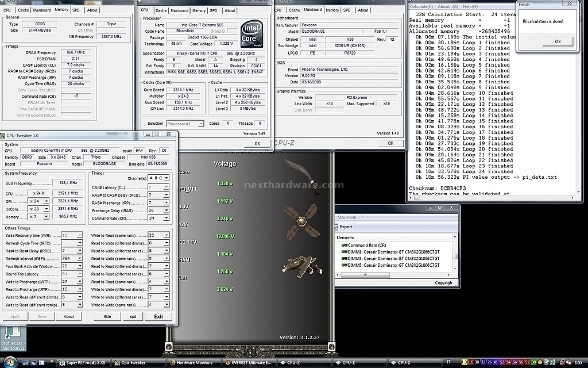Viewport: 588px width, 368px height.
Task: Click OK in the CPU-Z motherboard window
Action: (x=390, y=143)
